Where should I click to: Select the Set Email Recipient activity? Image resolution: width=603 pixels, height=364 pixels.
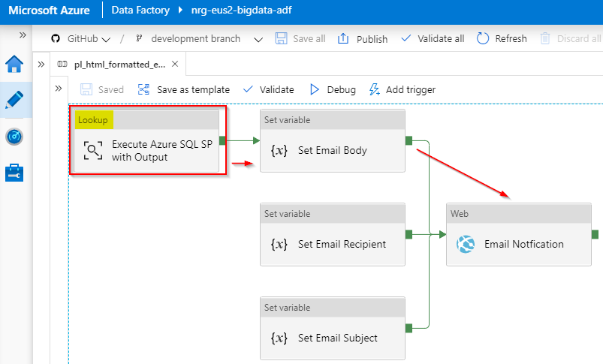coord(333,234)
